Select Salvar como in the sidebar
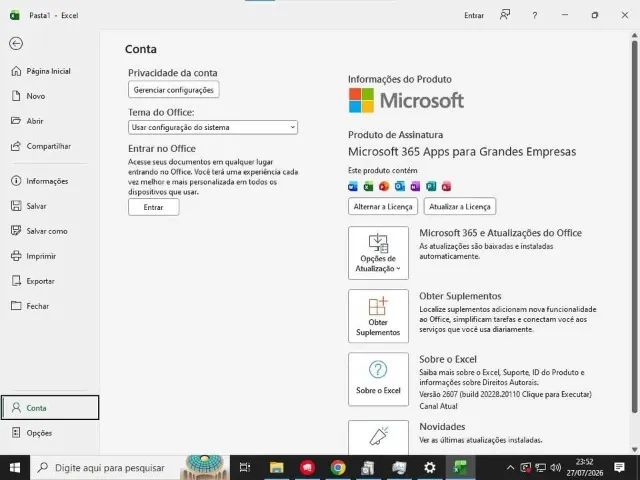The image size is (640, 480). (x=39, y=231)
